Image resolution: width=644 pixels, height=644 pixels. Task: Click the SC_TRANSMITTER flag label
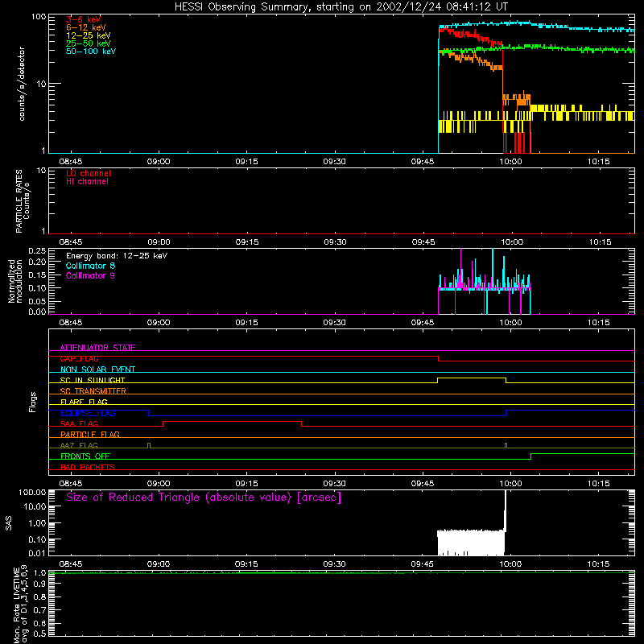click(x=93, y=391)
